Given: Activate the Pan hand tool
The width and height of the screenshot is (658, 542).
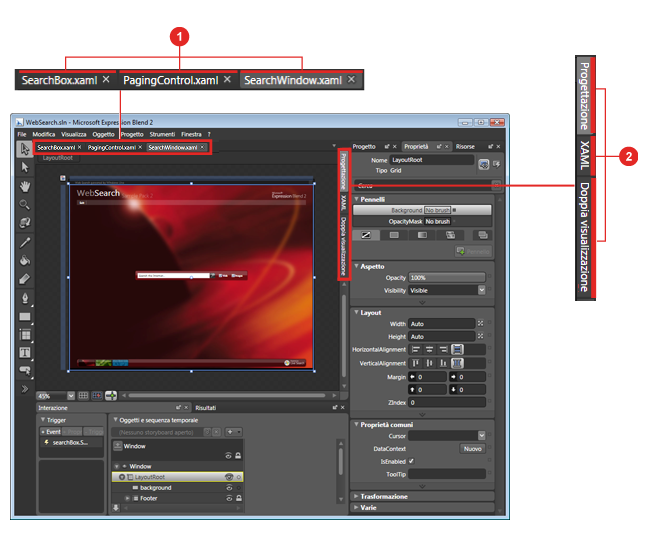Looking at the screenshot, I should [25, 186].
